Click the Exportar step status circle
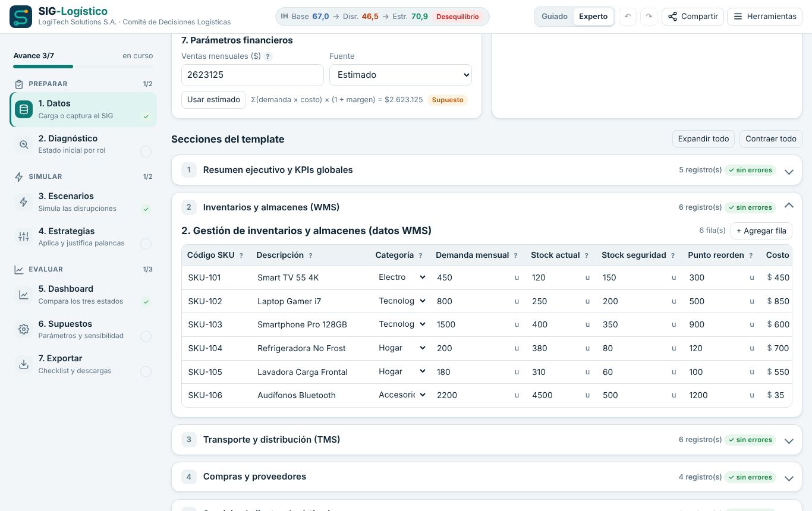This screenshot has width=812, height=511. (146, 372)
